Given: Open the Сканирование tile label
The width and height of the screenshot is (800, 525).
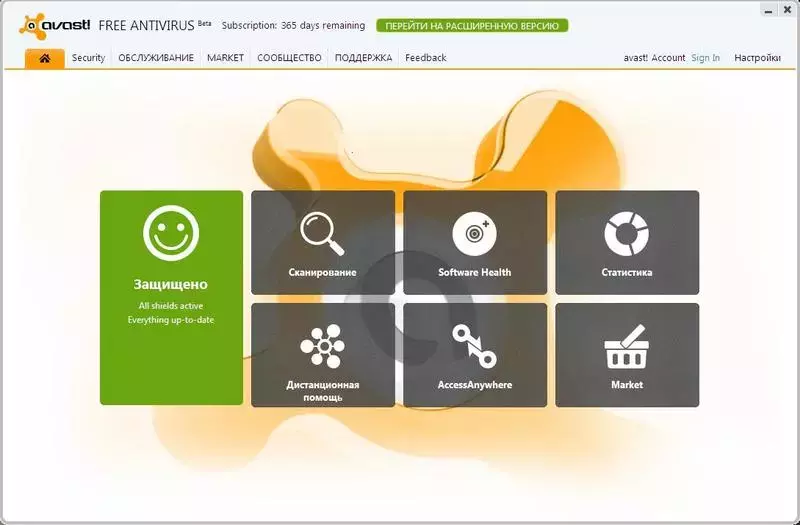Looking at the screenshot, I should 322,272.
